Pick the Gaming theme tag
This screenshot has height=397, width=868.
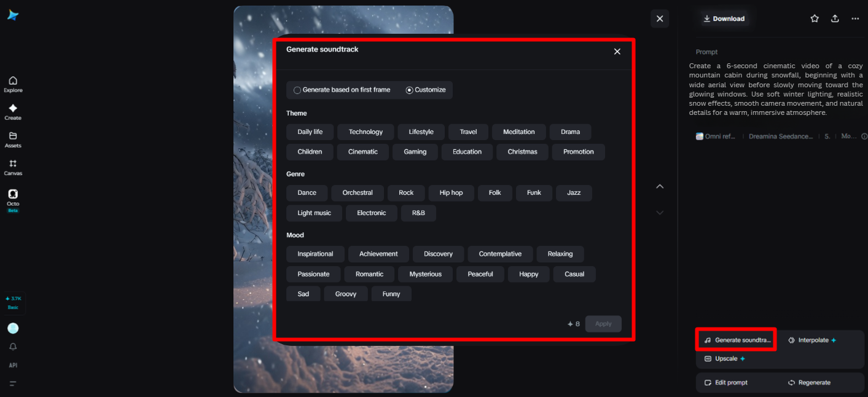[x=415, y=152]
